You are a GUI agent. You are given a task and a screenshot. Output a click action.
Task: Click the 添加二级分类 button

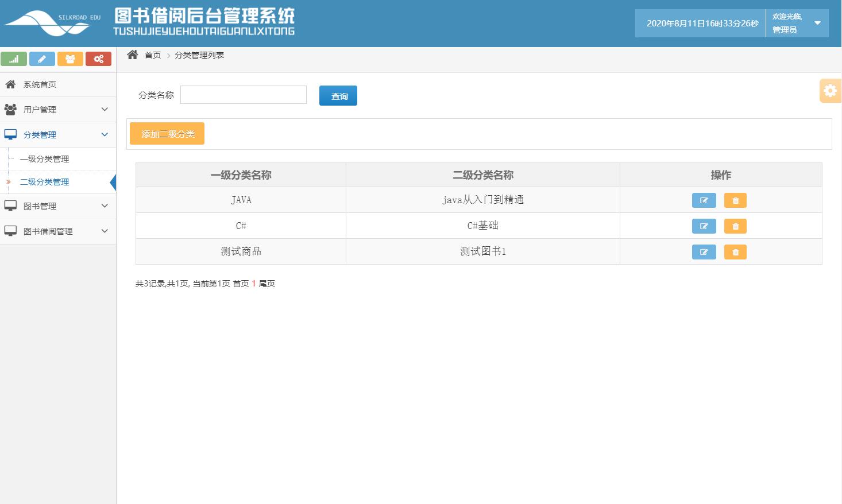tap(167, 134)
